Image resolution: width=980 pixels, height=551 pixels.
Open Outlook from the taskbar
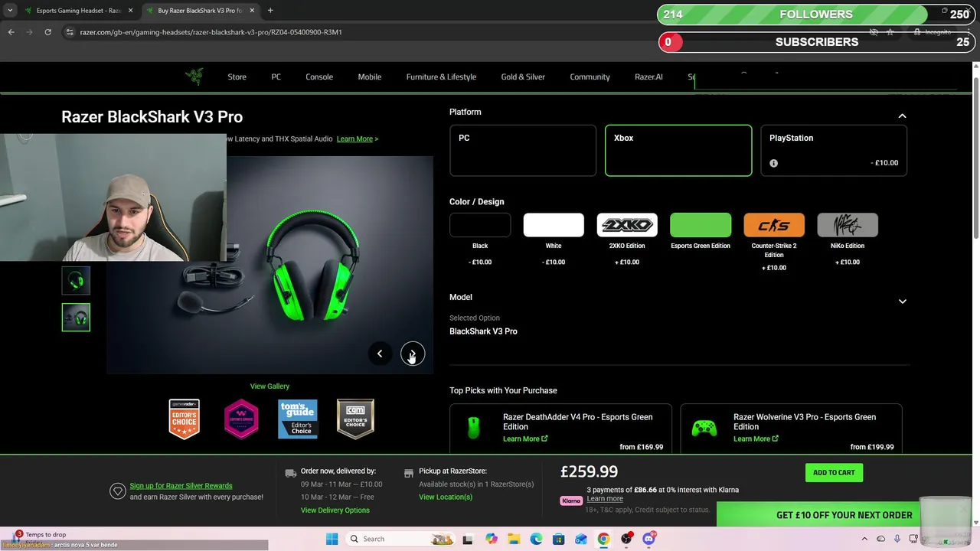point(581,539)
